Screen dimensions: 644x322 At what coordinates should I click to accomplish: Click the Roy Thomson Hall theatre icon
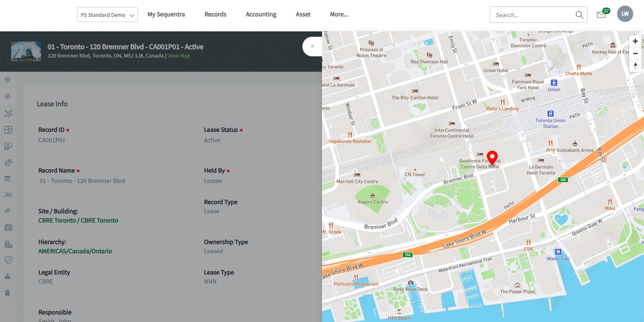tap(429, 55)
